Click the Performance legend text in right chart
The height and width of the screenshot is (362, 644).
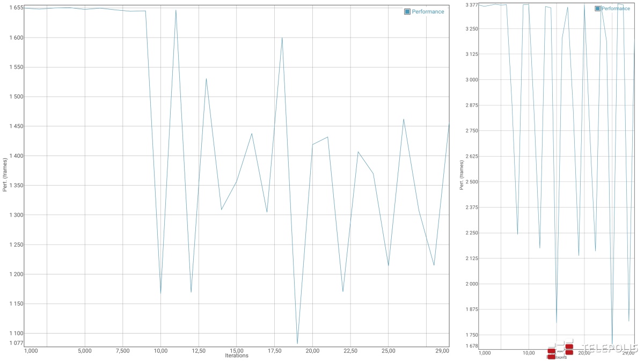[x=616, y=9]
